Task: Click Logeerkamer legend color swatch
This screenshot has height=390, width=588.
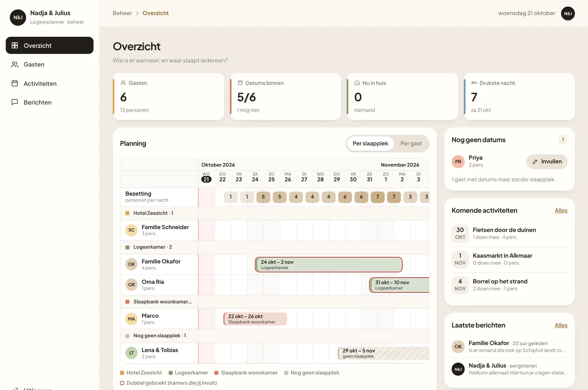Action: [x=171, y=373]
